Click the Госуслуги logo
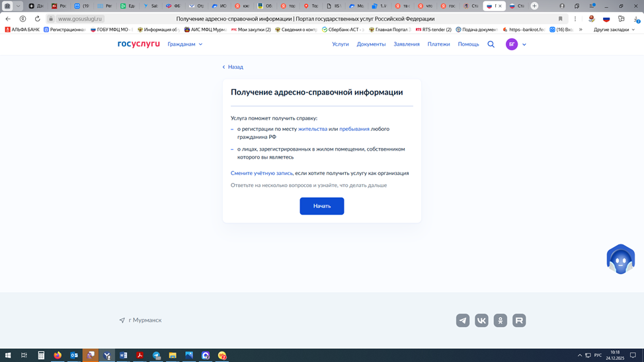This screenshot has width=644, height=362. click(x=139, y=44)
